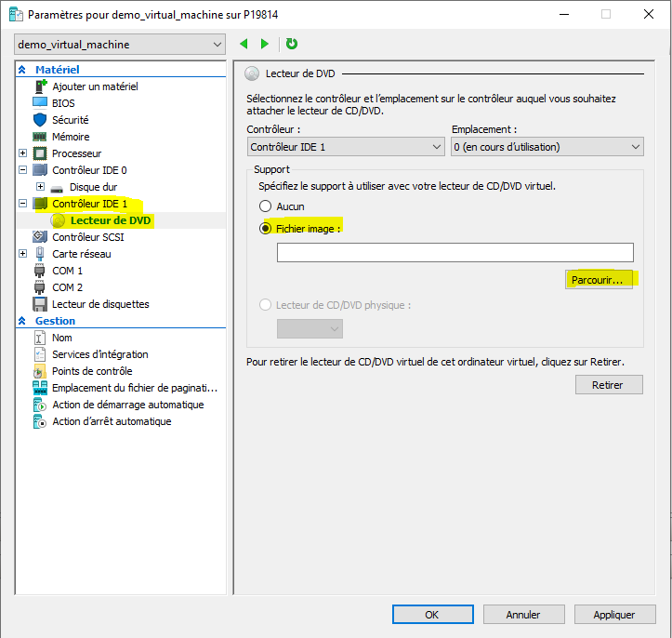Open the Emplacement dropdown

[547, 147]
